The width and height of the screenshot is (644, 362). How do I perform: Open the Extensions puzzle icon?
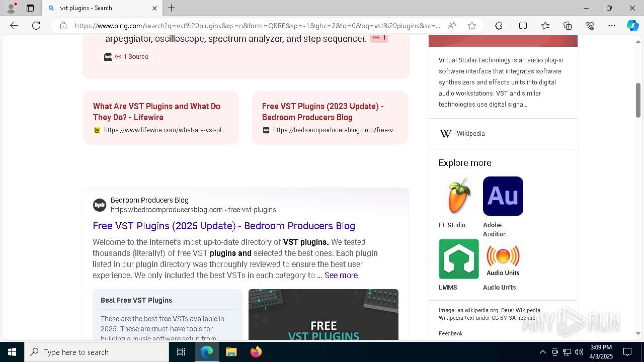tap(499, 26)
